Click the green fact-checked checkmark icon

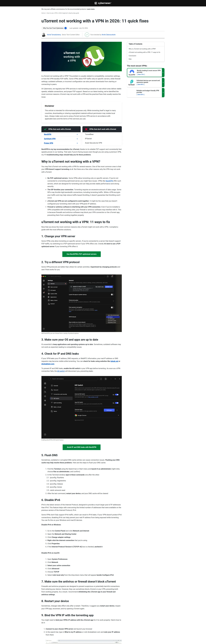tap(87, 35)
